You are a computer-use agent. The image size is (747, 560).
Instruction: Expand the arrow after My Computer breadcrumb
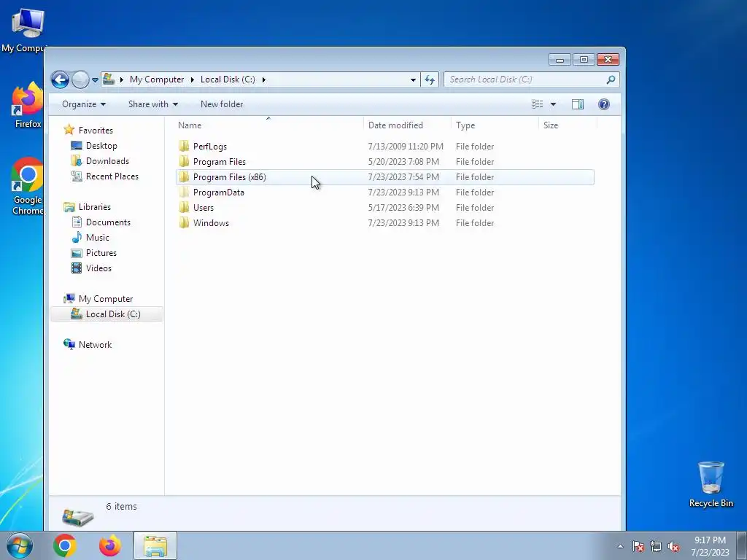pos(192,79)
